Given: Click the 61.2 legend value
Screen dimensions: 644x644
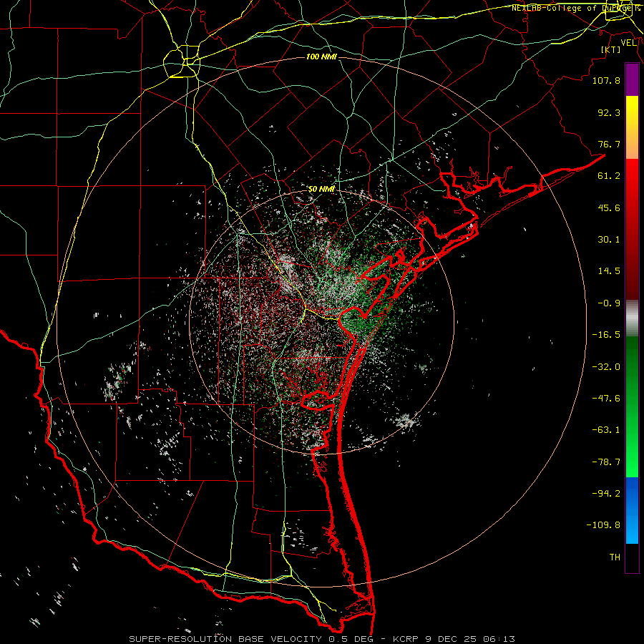Looking at the screenshot, I should [x=609, y=176].
